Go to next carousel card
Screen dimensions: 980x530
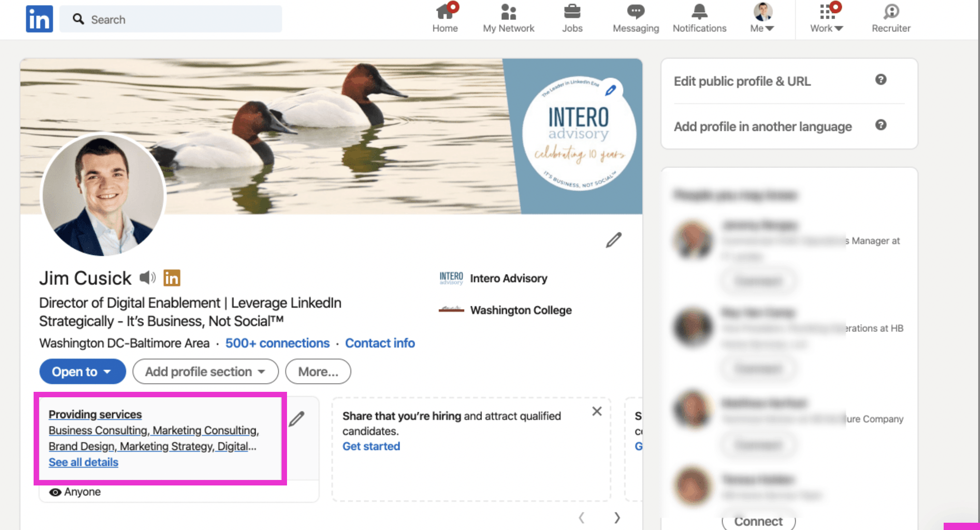pyautogui.click(x=617, y=517)
